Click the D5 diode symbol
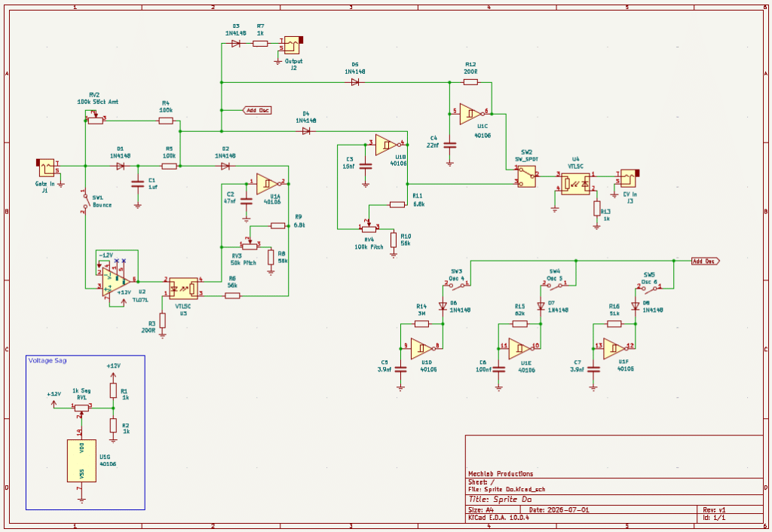This screenshot has width=772, height=532. 355,82
